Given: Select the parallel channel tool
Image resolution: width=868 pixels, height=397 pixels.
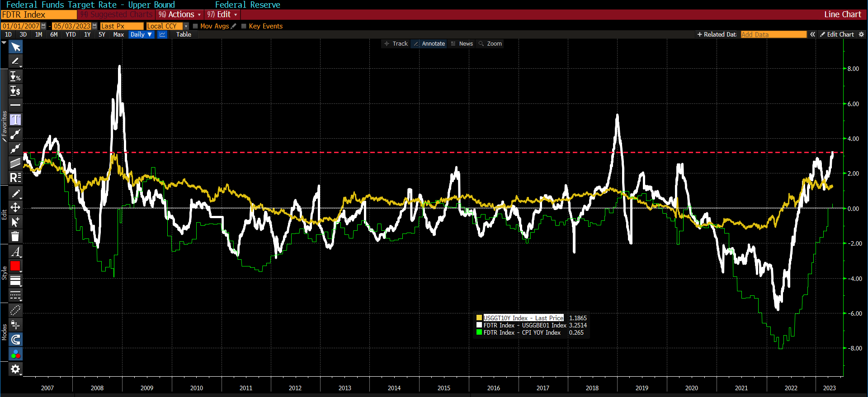Looking at the screenshot, I should [15, 163].
